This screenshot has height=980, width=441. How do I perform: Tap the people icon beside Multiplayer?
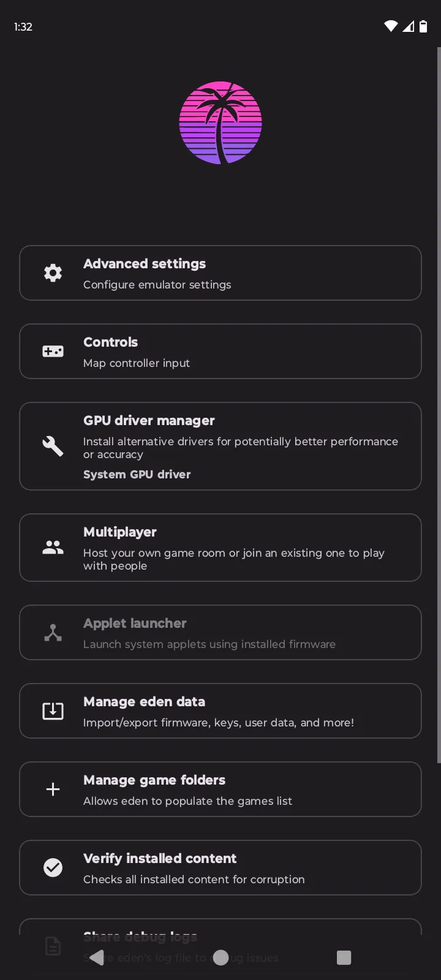53,547
